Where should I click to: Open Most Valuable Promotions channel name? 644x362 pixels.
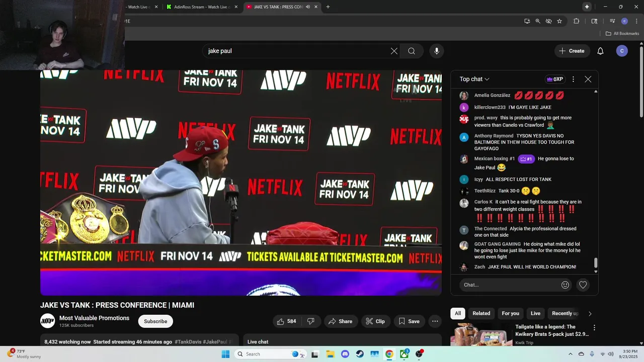coord(94,318)
